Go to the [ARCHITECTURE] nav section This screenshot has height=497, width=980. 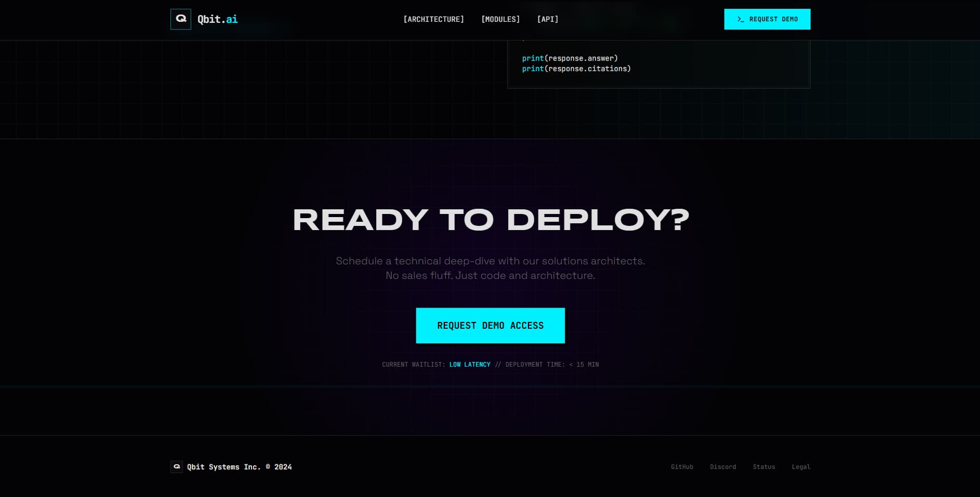(433, 19)
